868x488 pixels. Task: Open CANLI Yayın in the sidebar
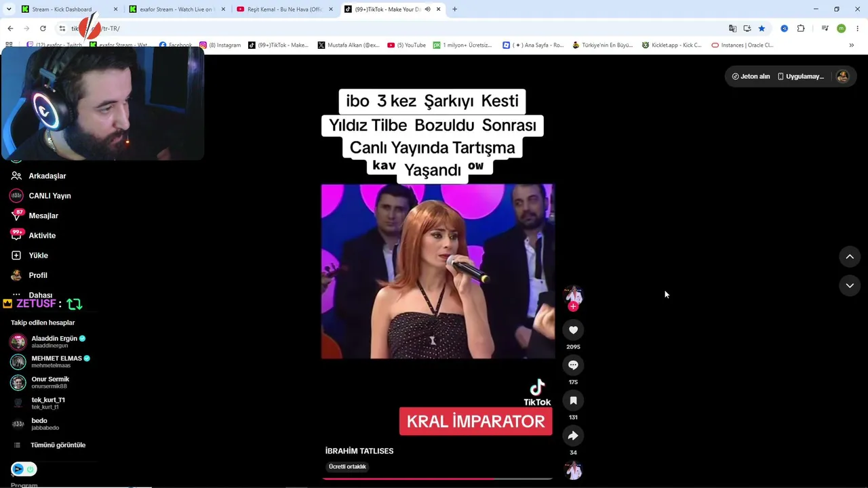(x=41, y=196)
